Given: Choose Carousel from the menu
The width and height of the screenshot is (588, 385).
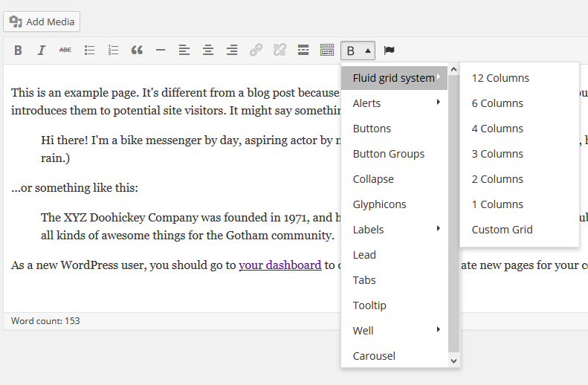Looking at the screenshot, I should [x=394, y=356].
